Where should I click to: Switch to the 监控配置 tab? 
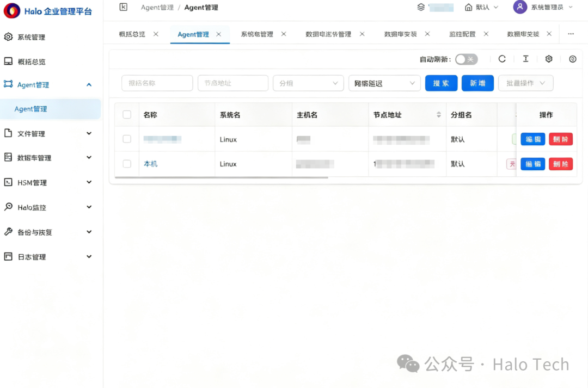pos(462,34)
